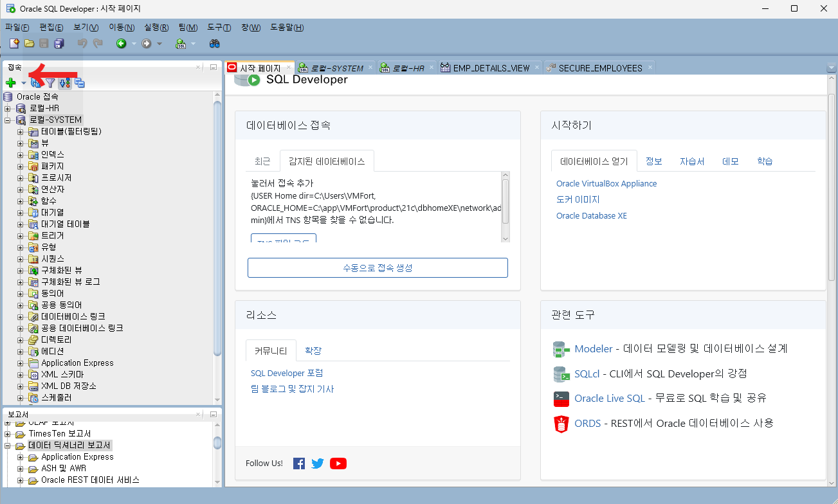
Task: Click the green Back navigation arrow
Action: 121,44
